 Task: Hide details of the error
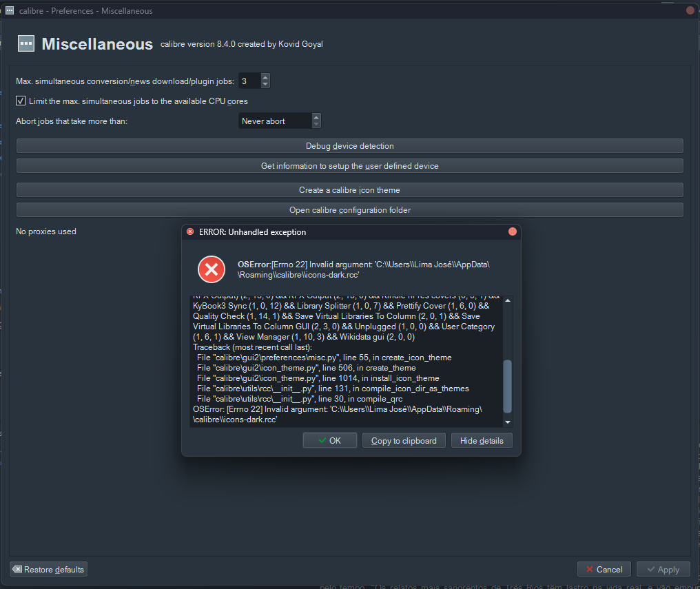point(482,440)
